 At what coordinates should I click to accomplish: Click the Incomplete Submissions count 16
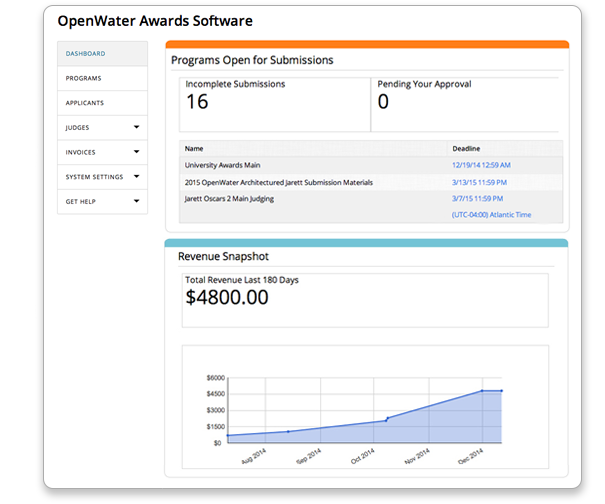(197, 102)
